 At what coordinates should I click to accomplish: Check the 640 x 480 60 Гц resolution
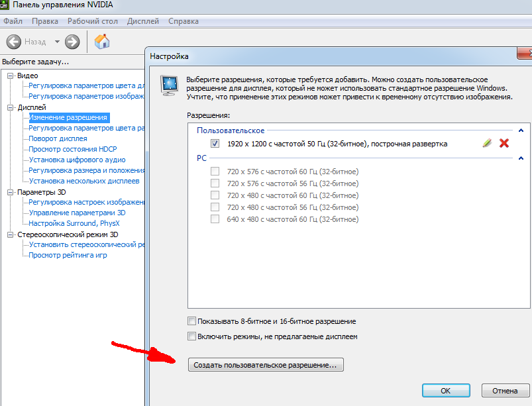pyautogui.click(x=215, y=219)
